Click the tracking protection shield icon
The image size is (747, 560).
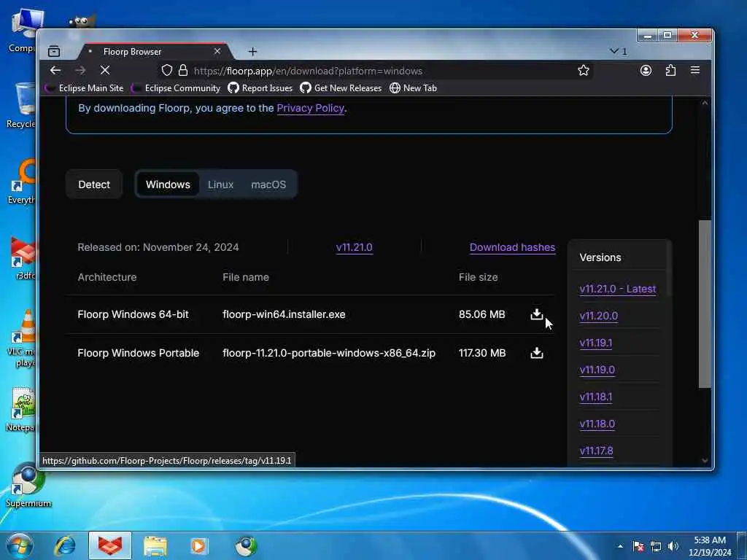(167, 71)
